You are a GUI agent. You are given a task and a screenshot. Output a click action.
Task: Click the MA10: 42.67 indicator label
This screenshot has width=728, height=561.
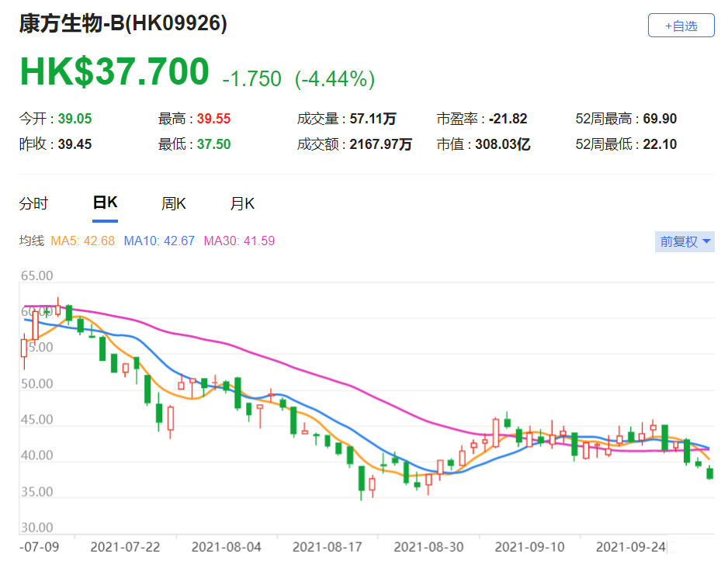159,241
